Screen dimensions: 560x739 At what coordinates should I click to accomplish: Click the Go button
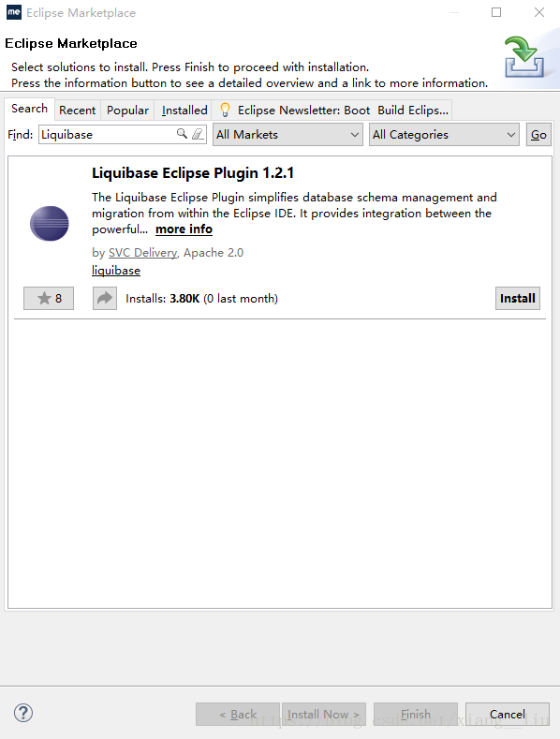point(538,135)
